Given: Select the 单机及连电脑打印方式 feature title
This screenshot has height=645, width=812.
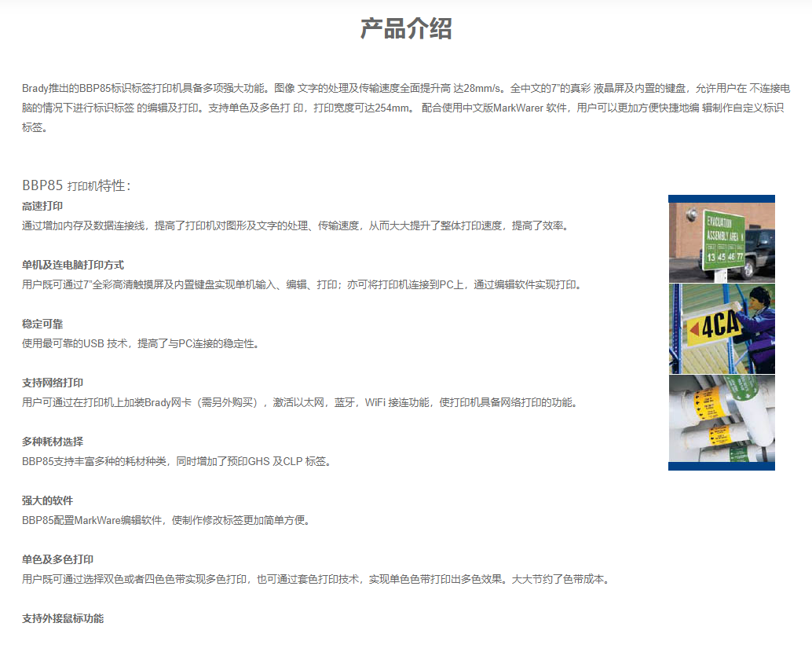Looking at the screenshot, I should coord(73,266).
